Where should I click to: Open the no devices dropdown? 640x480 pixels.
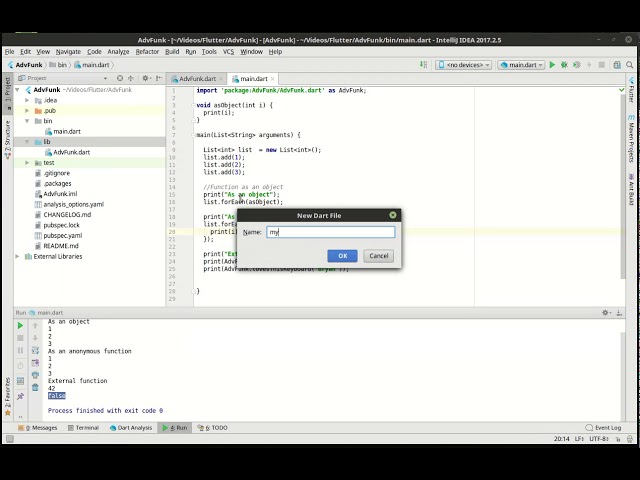(464, 65)
